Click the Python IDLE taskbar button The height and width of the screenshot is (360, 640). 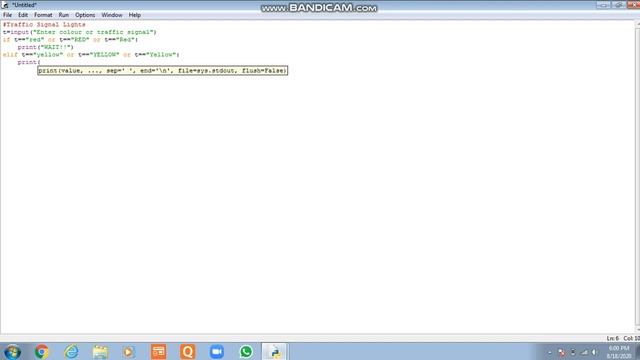point(275,352)
